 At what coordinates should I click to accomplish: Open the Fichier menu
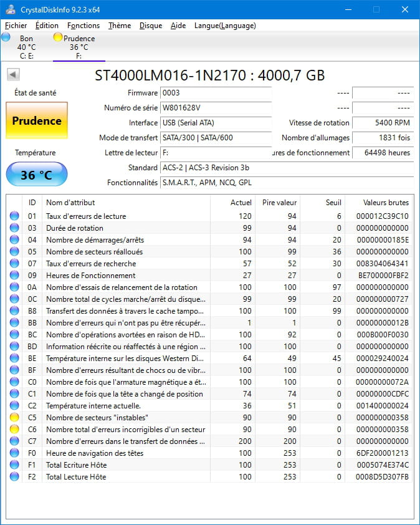(16, 26)
